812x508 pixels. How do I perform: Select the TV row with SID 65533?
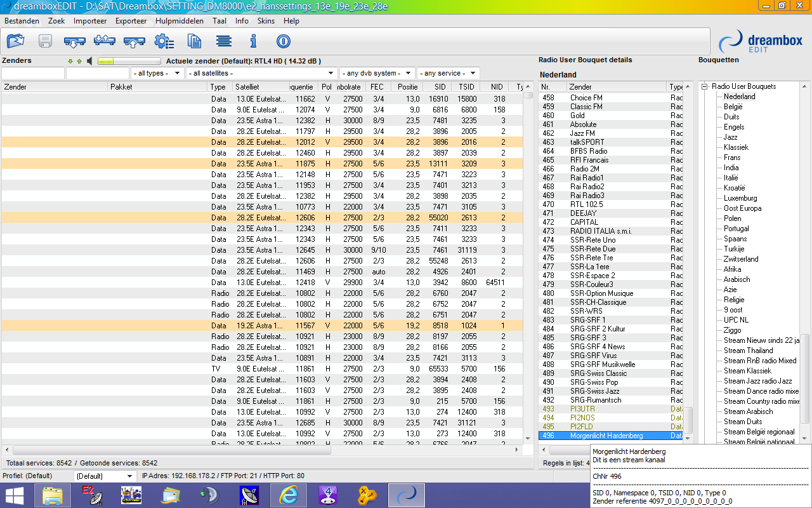point(262,369)
